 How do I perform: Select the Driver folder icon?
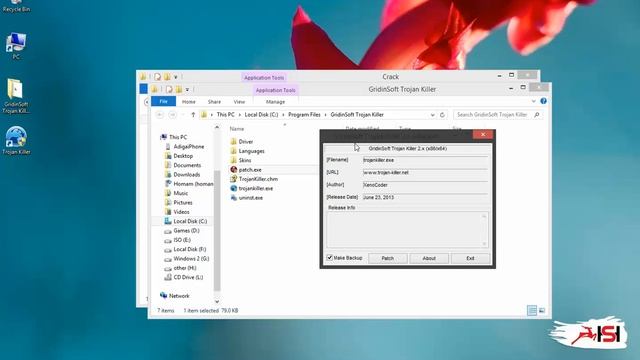coord(233,141)
